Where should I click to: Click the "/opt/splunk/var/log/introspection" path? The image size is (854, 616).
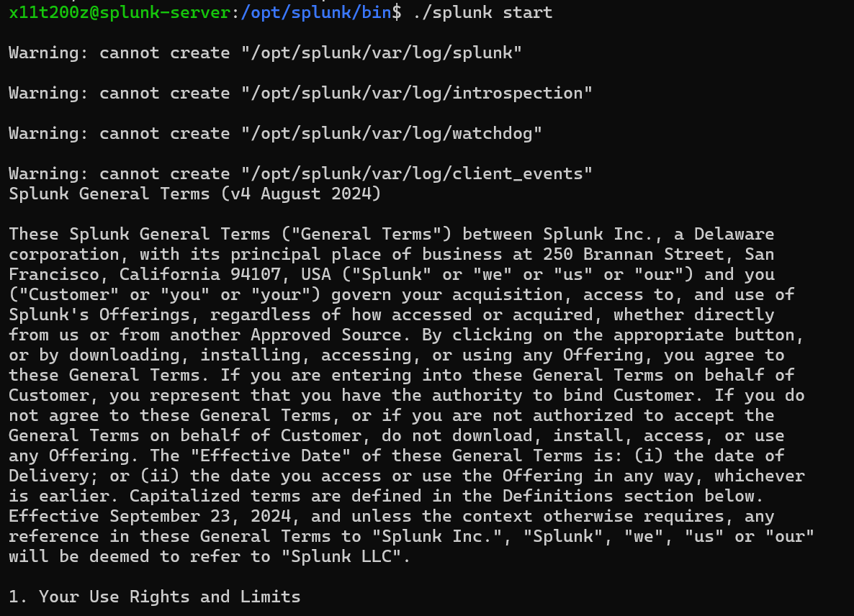(x=417, y=93)
